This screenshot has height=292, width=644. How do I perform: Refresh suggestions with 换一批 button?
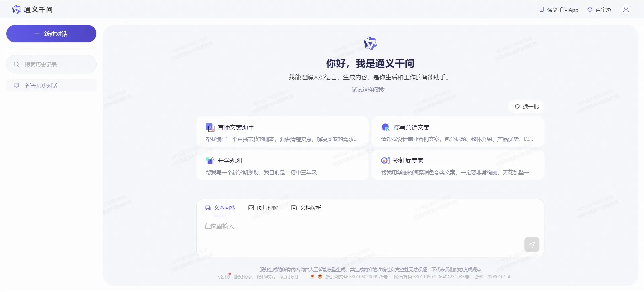tap(526, 106)
